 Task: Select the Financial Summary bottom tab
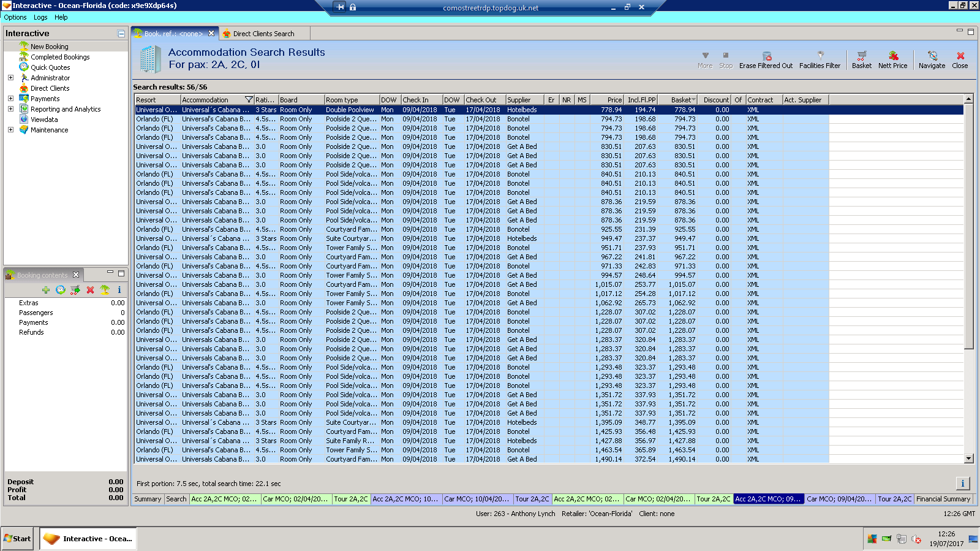click(x=943, y=499)
